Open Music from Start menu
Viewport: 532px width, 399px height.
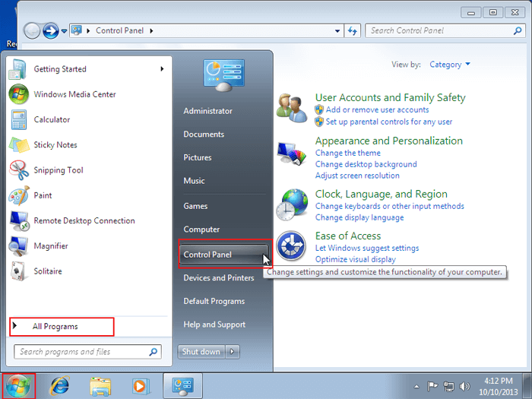194,181
